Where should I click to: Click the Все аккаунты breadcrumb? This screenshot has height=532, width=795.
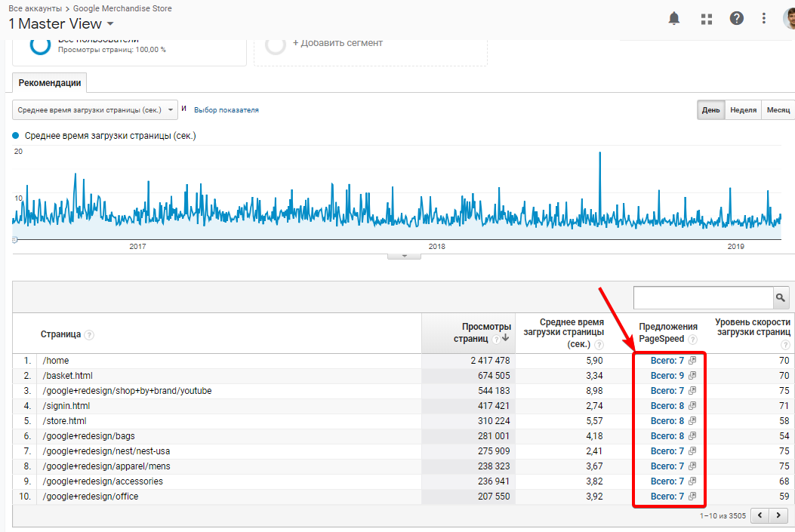coord(34,8)
